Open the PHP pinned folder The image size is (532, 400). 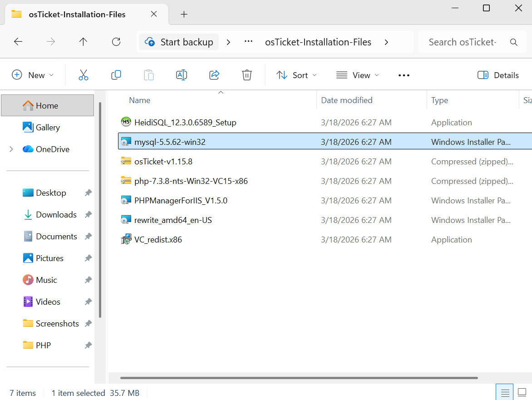click(x=43, y=345)
